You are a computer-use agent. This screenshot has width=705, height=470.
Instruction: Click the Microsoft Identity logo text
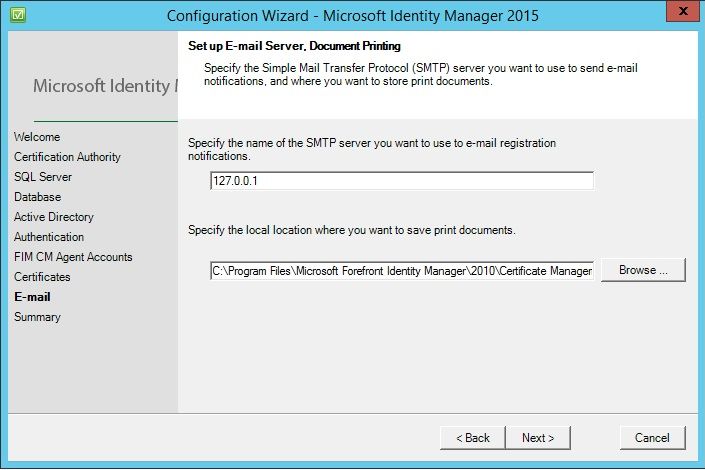105,85
